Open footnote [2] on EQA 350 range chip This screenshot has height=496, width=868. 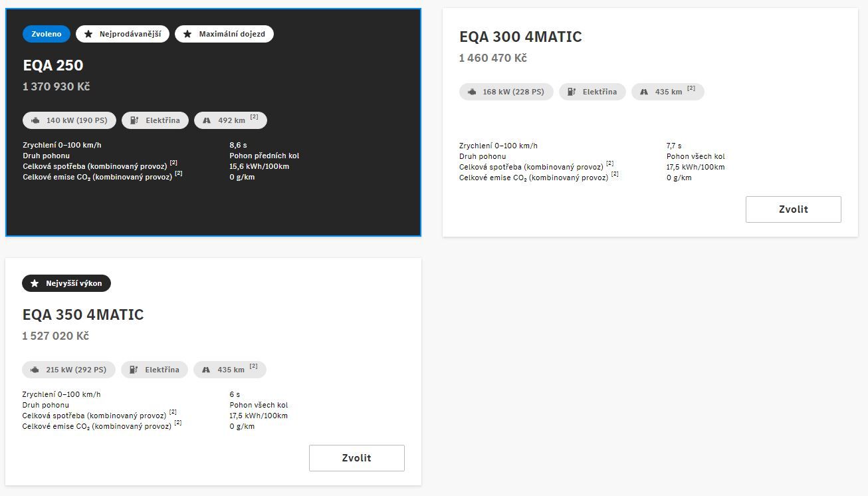[254, 366]
